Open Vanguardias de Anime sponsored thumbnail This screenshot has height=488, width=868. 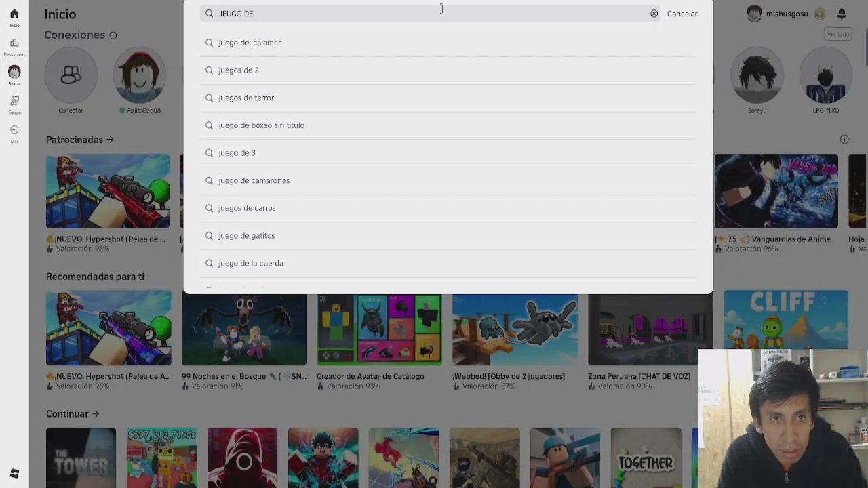pos(776,191)
